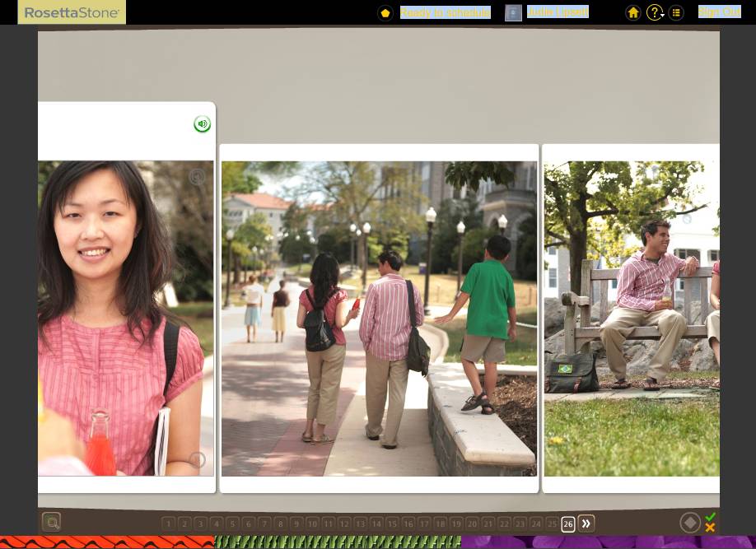756x549 pixels.
Task: Jump to screen 16 in progress bar
Action: [408, 523]
